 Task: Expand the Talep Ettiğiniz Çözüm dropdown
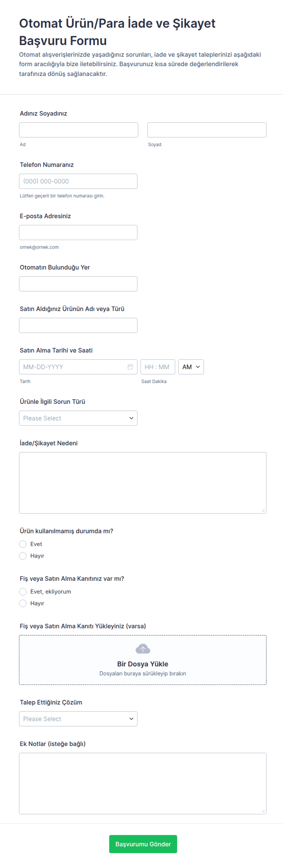pos(78,719)
